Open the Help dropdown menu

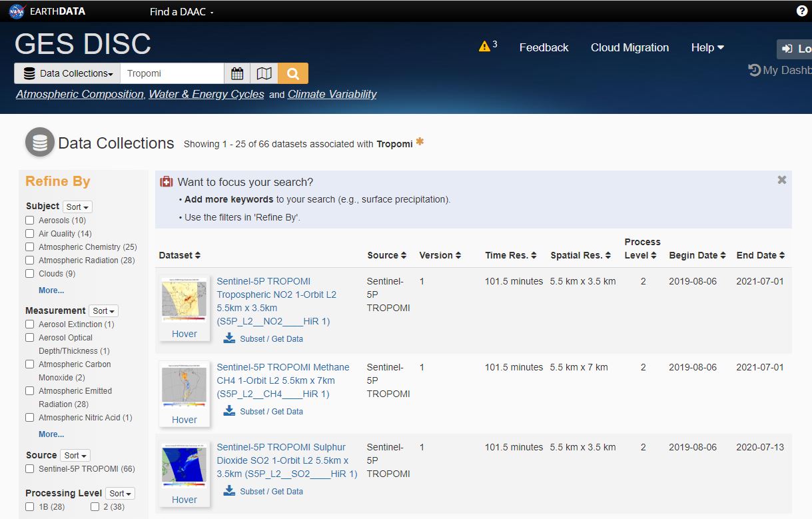707,47
